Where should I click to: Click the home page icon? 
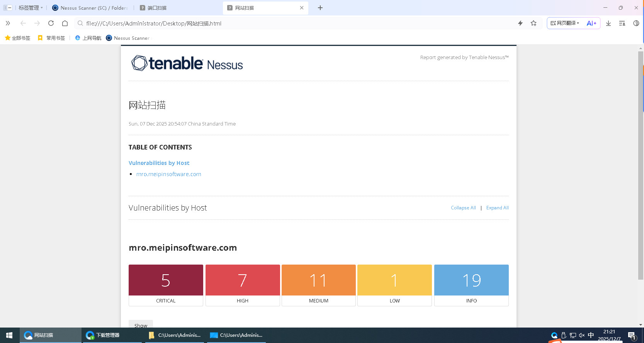tap(65, 23)
